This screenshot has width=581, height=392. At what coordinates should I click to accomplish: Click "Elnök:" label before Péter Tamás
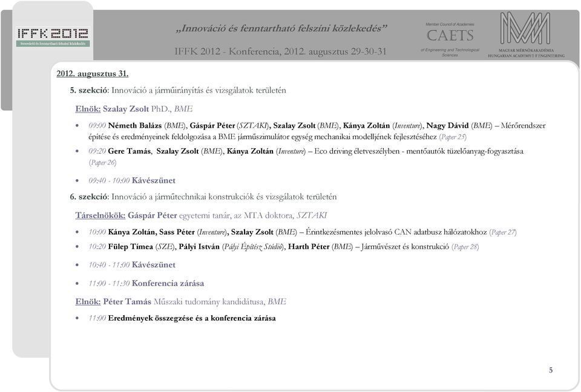pyautogui.click(x=88, y=302)
